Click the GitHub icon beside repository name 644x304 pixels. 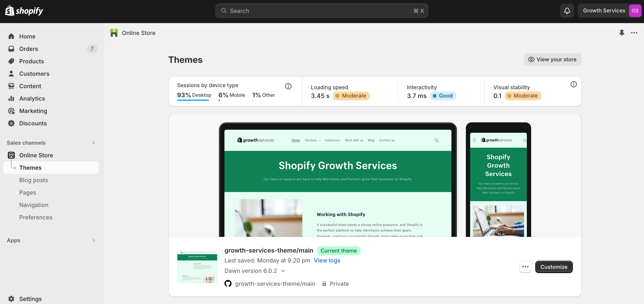[228, 283]
